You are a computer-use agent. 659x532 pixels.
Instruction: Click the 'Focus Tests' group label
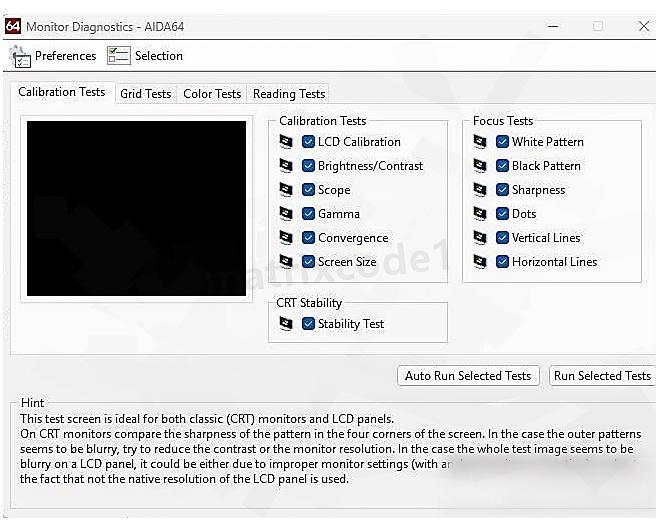[x=503, y=121]
